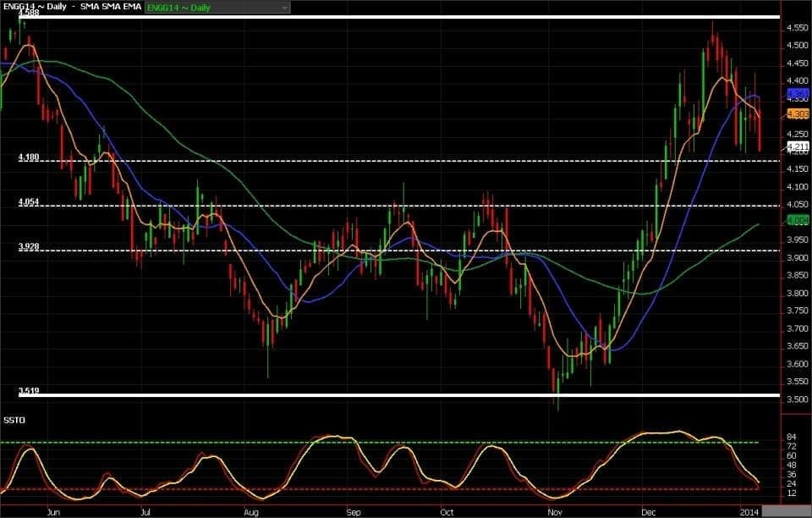Select the 3.519 support line label
The height and width of the screenshot is (518, 812).
[x=29, y=392]
